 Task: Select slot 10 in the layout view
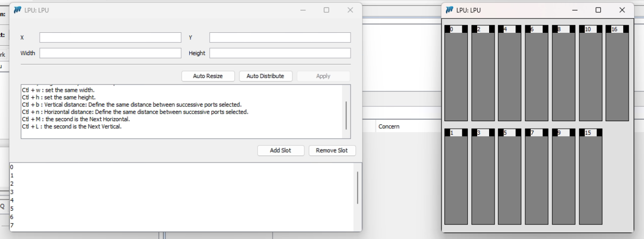tap(590, 75)
